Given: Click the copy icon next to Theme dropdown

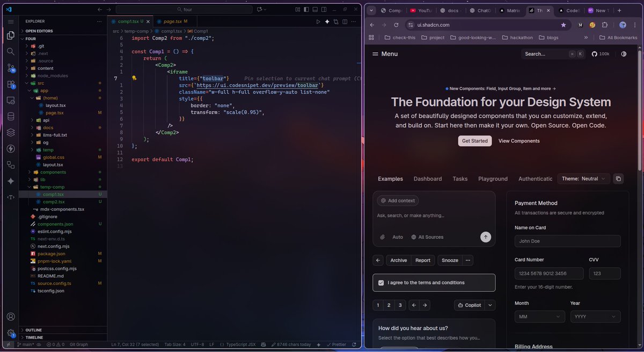Looking at the screenshot, I should click(618, 179).
